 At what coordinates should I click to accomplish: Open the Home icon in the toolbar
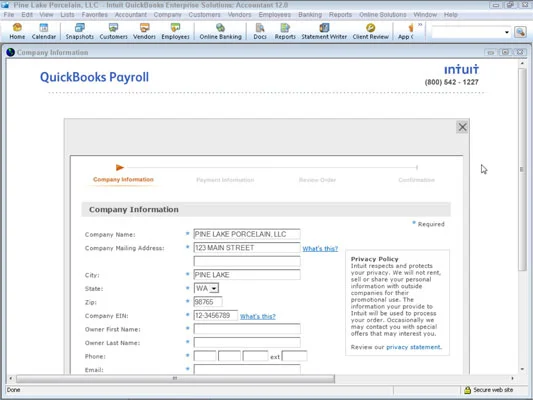(x=17, y=31)
